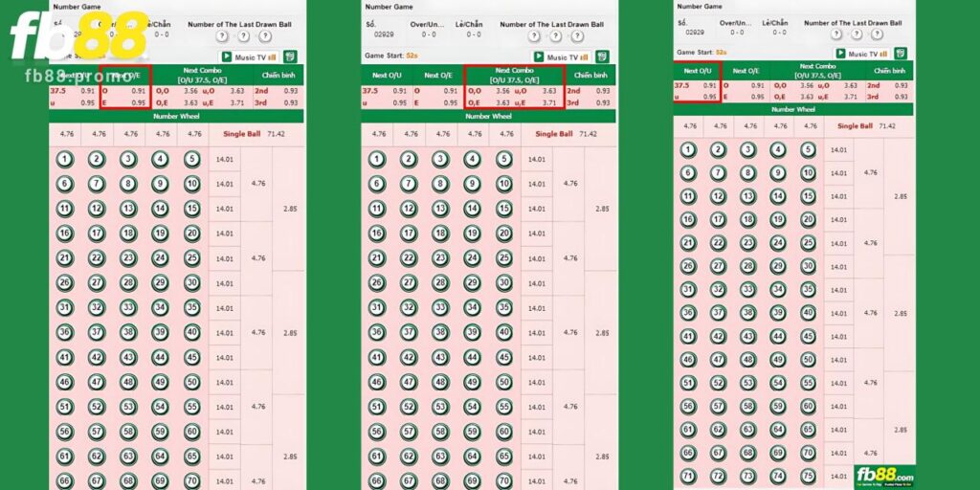Choose 'u 0.95' in red-outlined Next O/U box
Image resolution: width=980 pixels, height=490 pixels.
click(x=696, y=97)
